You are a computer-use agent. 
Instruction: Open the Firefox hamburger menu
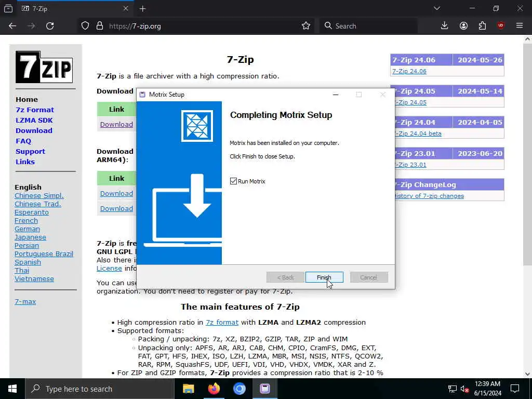tap(520, 26)
